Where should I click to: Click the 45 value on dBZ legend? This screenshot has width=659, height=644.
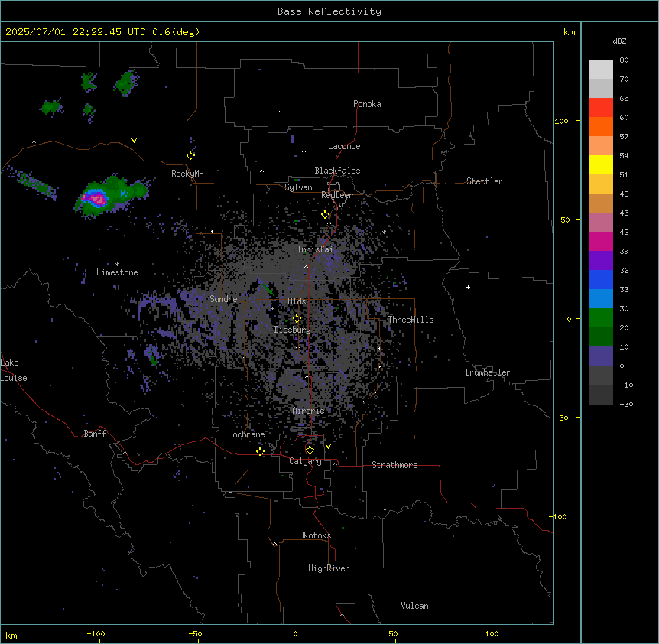click(624, 213)
